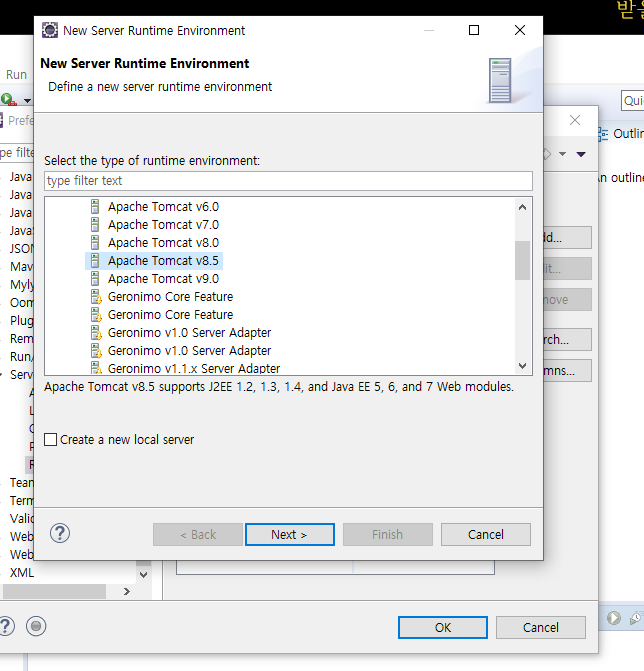This screenshot has height=671, width=644.
Task: Cancel the New Server Runtime Environment dialog
Action: coord(486,534)
